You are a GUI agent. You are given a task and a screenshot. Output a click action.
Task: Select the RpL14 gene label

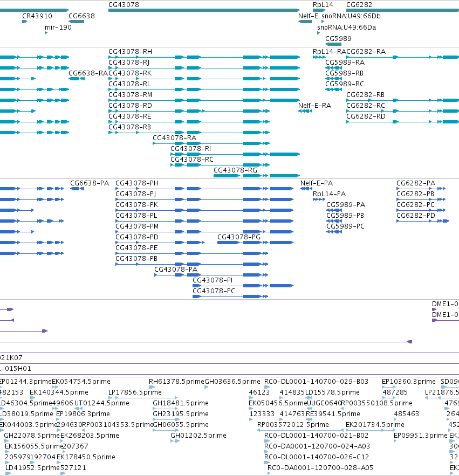pyautogui.click(x=323, y=5)
